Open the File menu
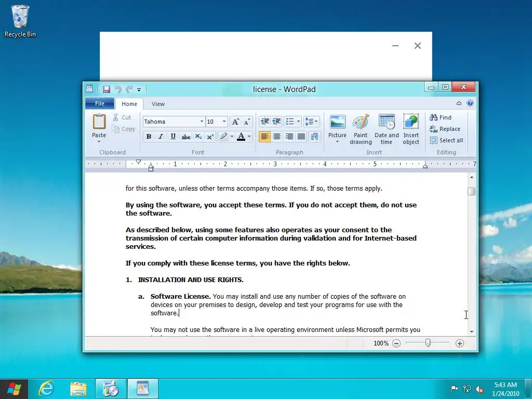 pyautogui.click(x=100, y=103)
